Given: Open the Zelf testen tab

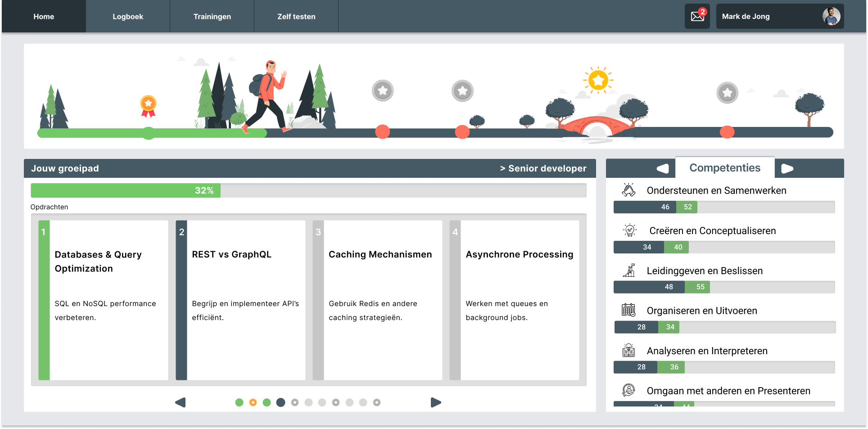Looking at the screenshot, I should 296,16.
